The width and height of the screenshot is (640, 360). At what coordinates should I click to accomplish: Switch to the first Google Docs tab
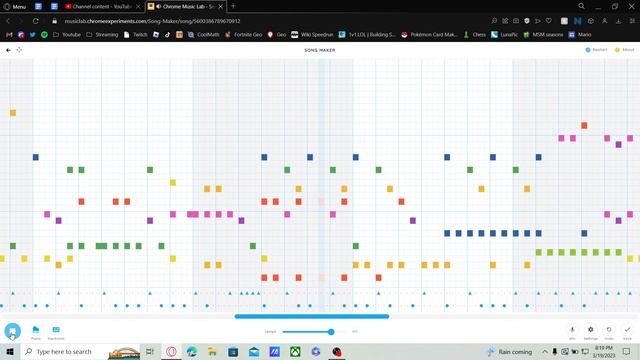38,7
